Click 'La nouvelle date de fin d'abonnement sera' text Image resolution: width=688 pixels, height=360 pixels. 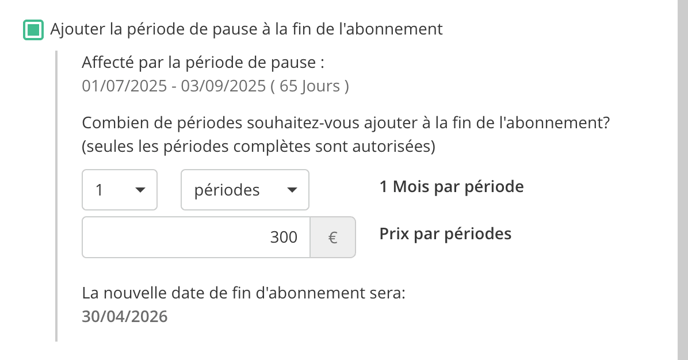244,293
